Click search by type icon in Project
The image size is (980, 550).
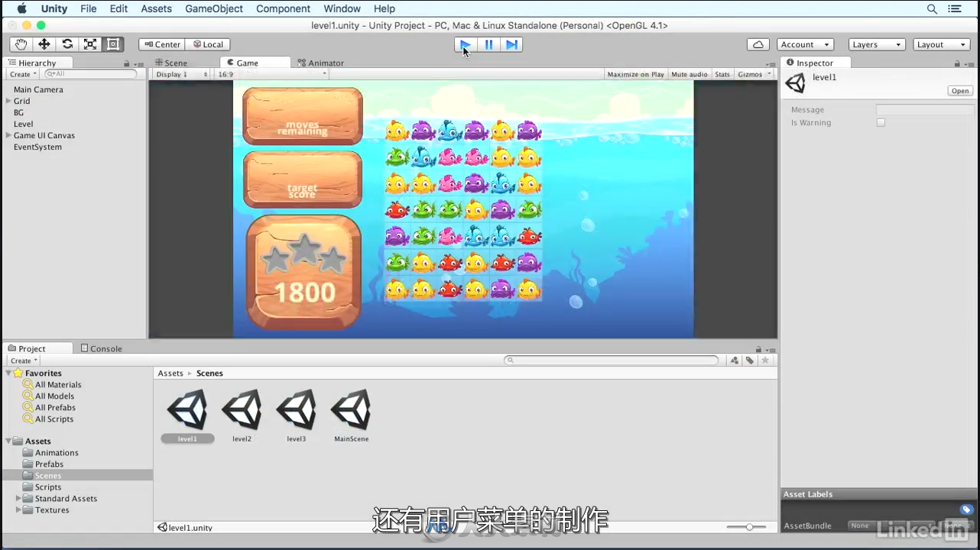tap(735, 361)
